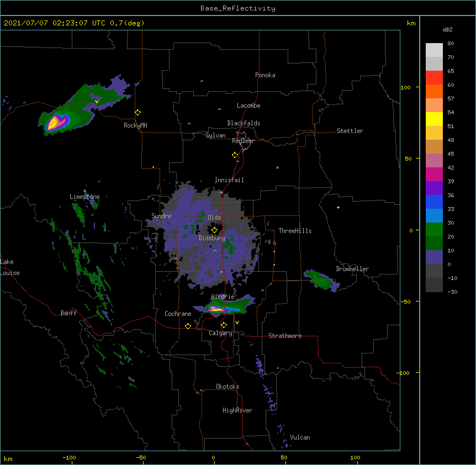The image size is (476, 465).
Task: Click the intense storm core west of RockyMH
Action: (x=57, y=122)
